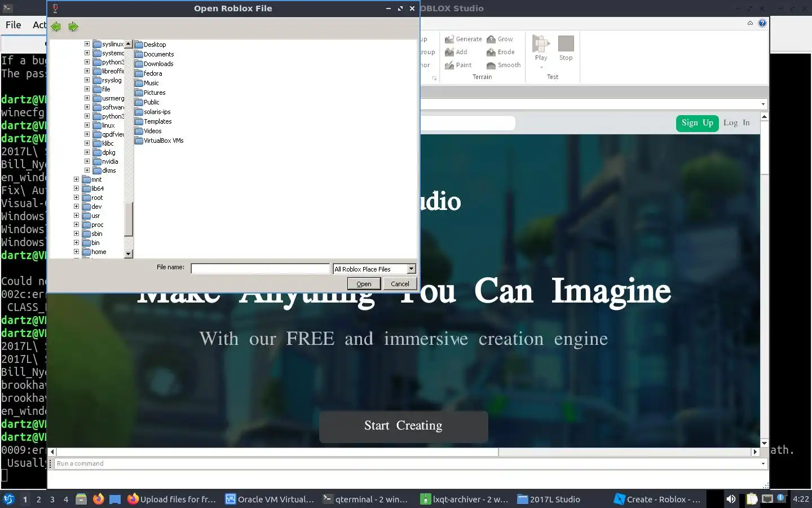Viewport: 812px width, 508px height.
Task: Click folder tree scrollbar up arrow
Action: coord(128,44)
